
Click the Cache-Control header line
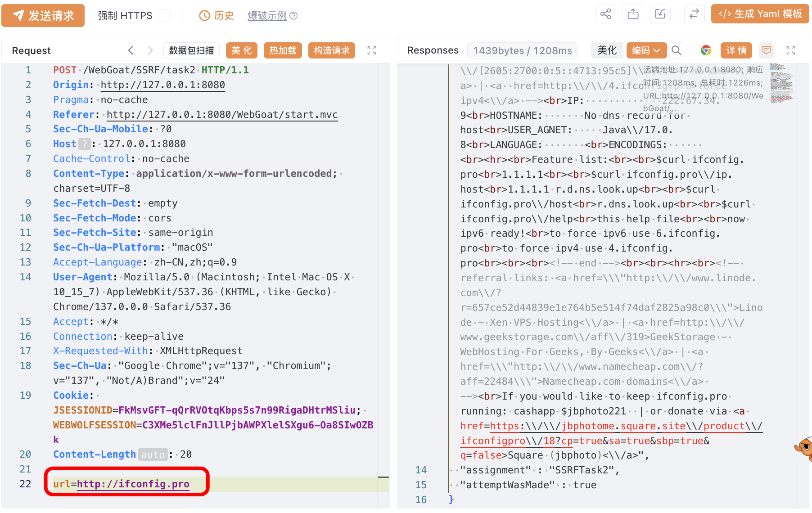pyautogui.click(x=122, y=159)
